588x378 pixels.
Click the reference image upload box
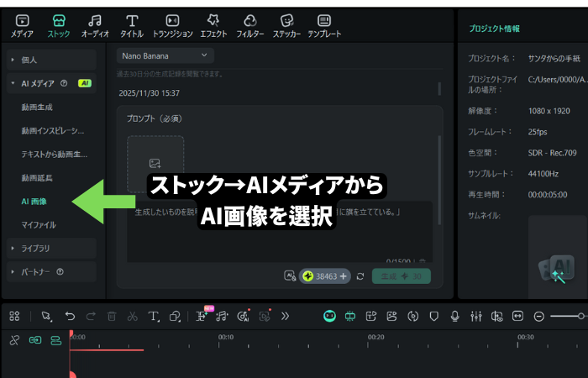[x=155, y=164]
